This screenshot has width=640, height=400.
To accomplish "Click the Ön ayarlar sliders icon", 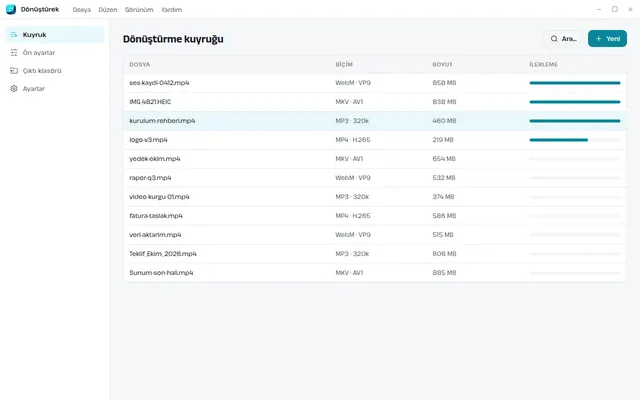I will [14, 53].
